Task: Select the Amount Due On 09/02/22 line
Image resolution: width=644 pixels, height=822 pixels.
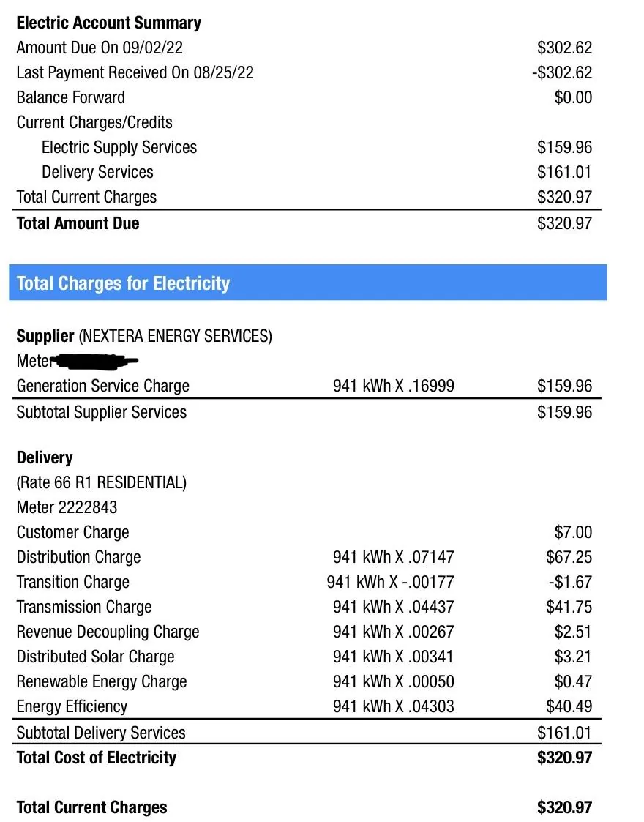Action: click(x=100, y=48)
